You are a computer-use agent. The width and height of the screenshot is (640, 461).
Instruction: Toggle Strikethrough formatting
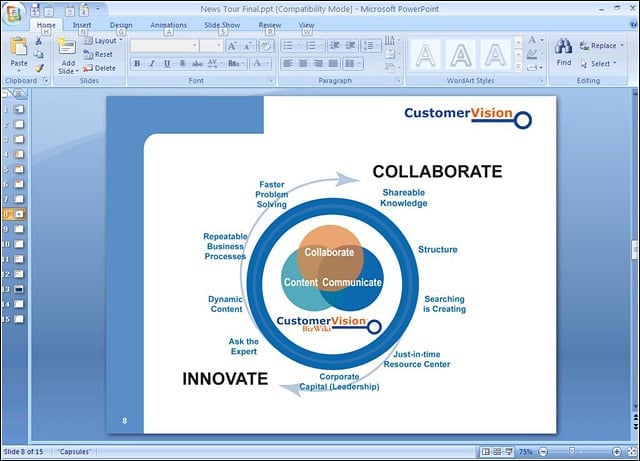(x=197, y=63)
